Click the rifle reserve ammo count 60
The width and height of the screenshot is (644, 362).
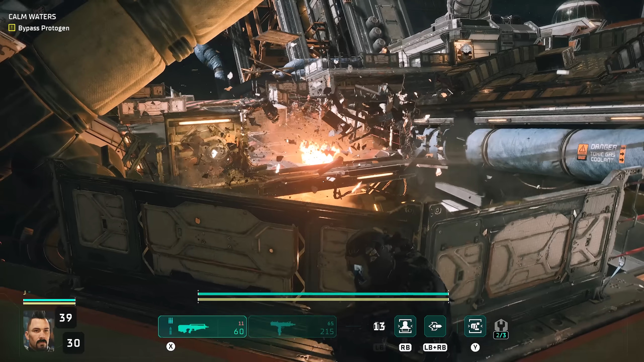pyautogui.click(x=239, y=332)
